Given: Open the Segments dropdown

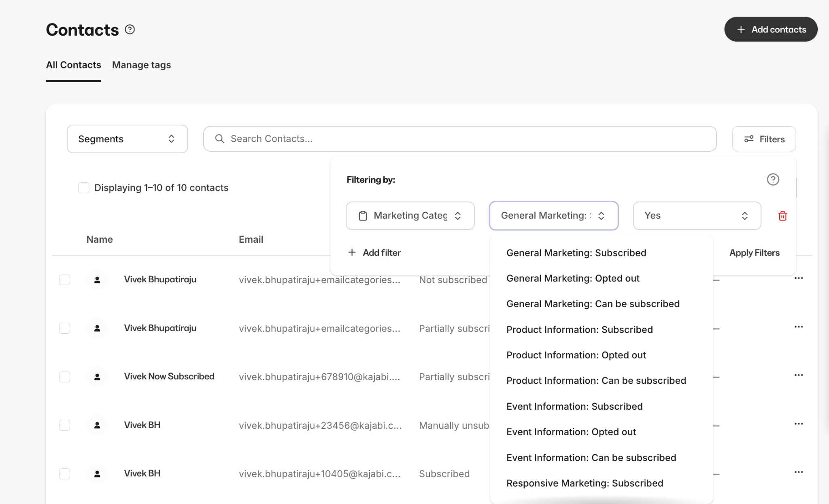Looking at the screenshot, I should (127, 139).
